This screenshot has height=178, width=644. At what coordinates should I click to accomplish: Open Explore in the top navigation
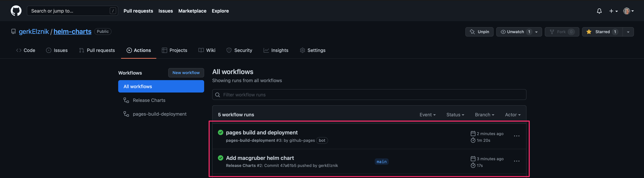(x=220, y=11)
